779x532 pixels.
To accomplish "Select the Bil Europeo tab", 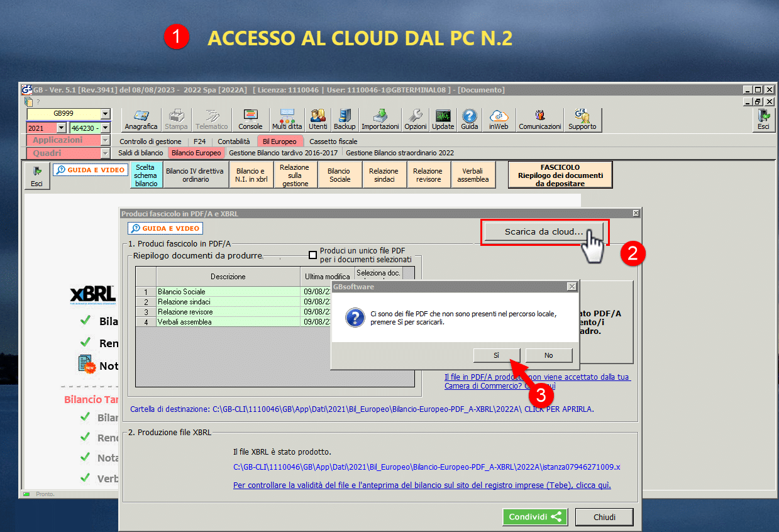I will coord(280,141).
